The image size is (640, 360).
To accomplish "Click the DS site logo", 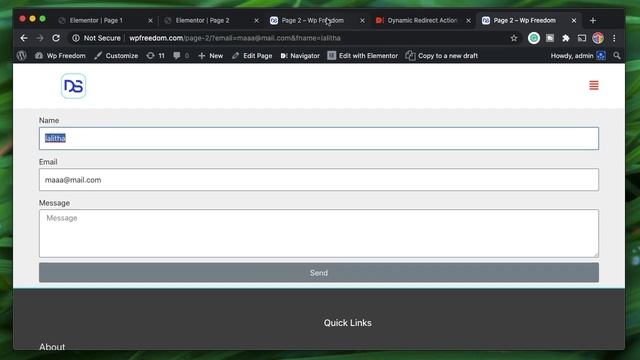I will 73,86.
